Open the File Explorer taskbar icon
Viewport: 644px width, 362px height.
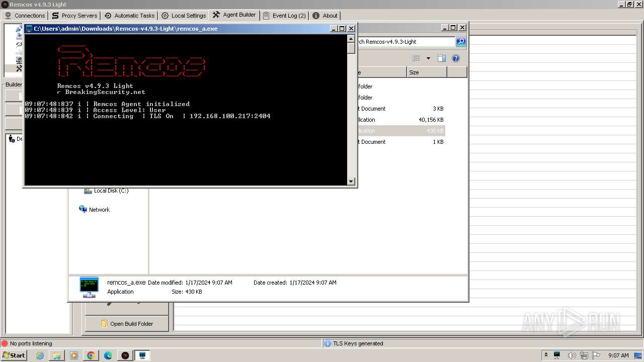pos(57,355)
